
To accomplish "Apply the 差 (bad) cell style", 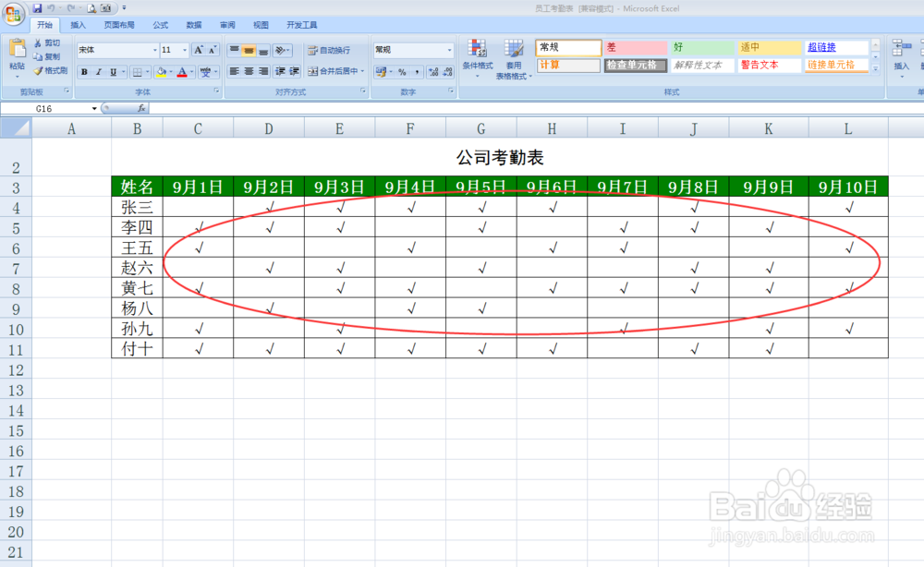I will (636, 47).
